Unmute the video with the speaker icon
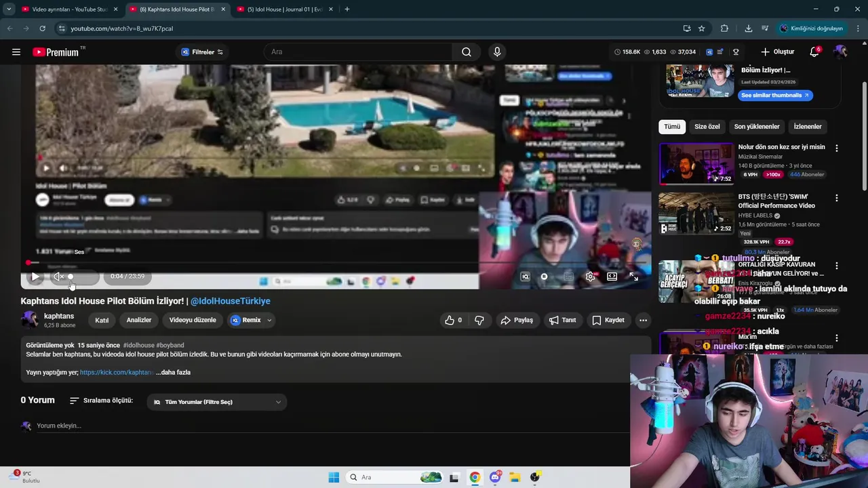The width and height of the screenshot is (868, 488). pyautogui.click(x=59, y=277)
